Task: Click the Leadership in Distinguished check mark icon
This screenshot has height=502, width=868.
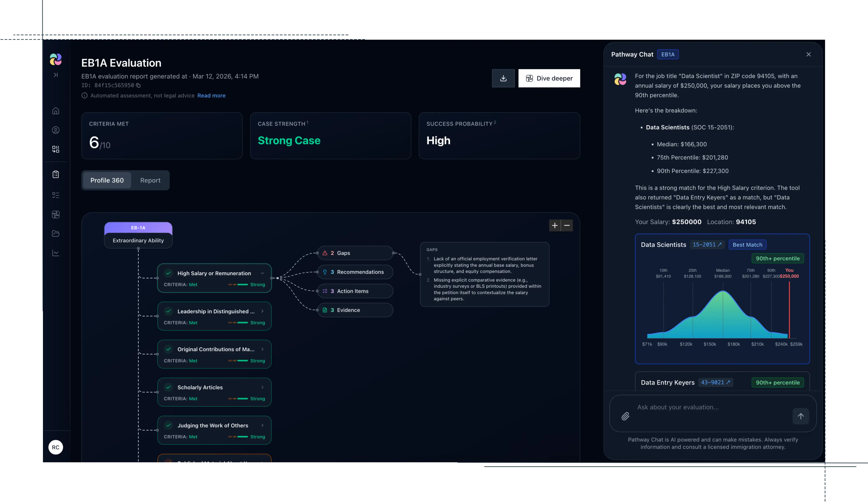Action: click(168, 311)
